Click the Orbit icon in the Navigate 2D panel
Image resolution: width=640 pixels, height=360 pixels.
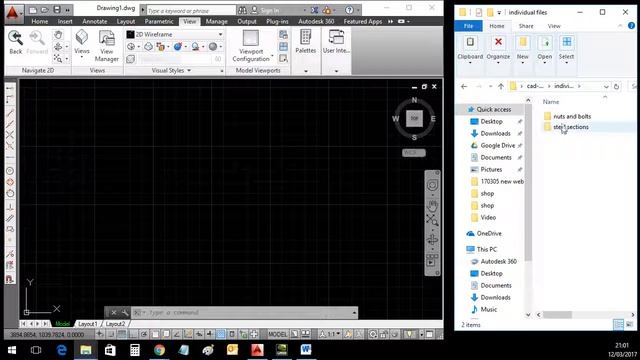click(58, 47)
